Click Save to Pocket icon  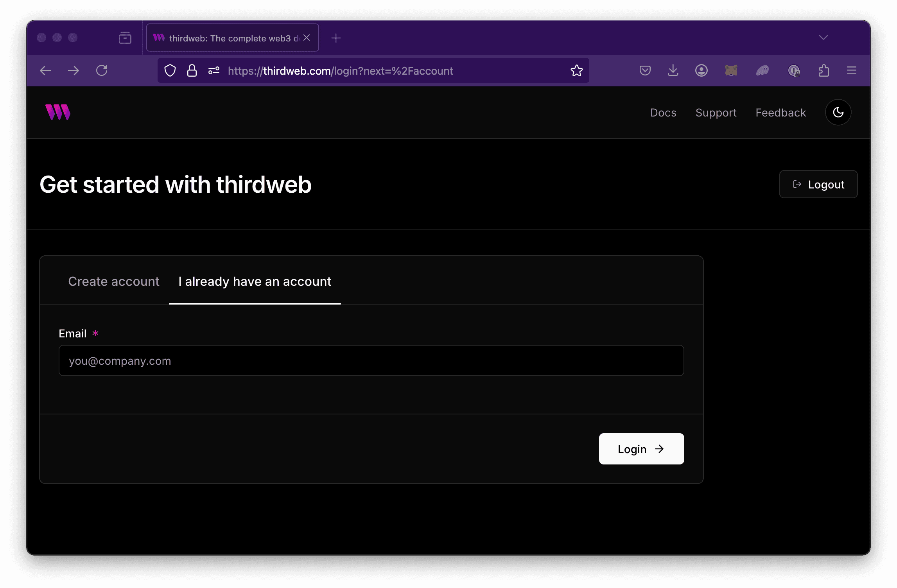[x=645, y=71]
